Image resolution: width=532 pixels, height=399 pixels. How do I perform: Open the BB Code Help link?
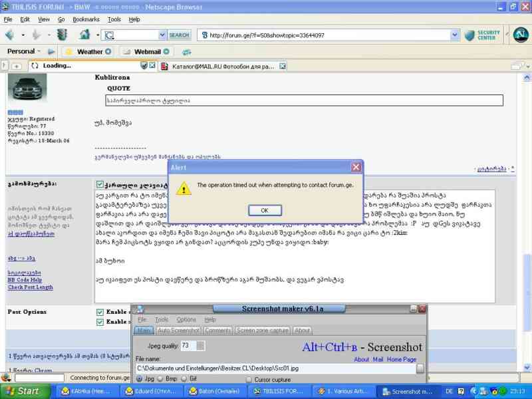click(x=25, y=280)
